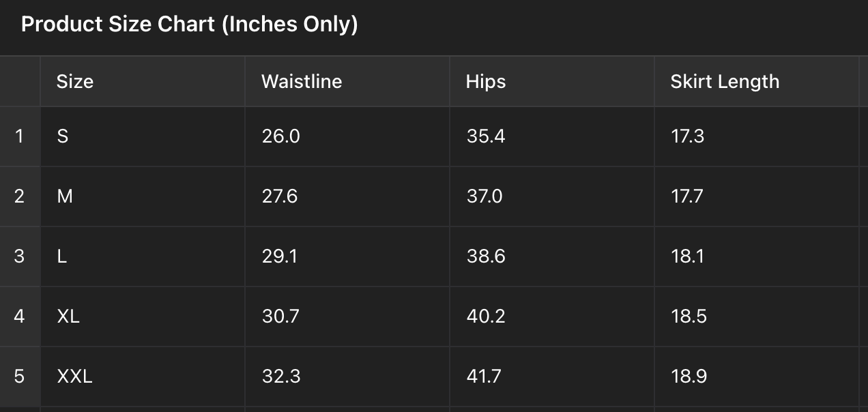Click the Product Size Chart title
The height and width of the screenshot is (412, 868).
click(x=190, y=25)
